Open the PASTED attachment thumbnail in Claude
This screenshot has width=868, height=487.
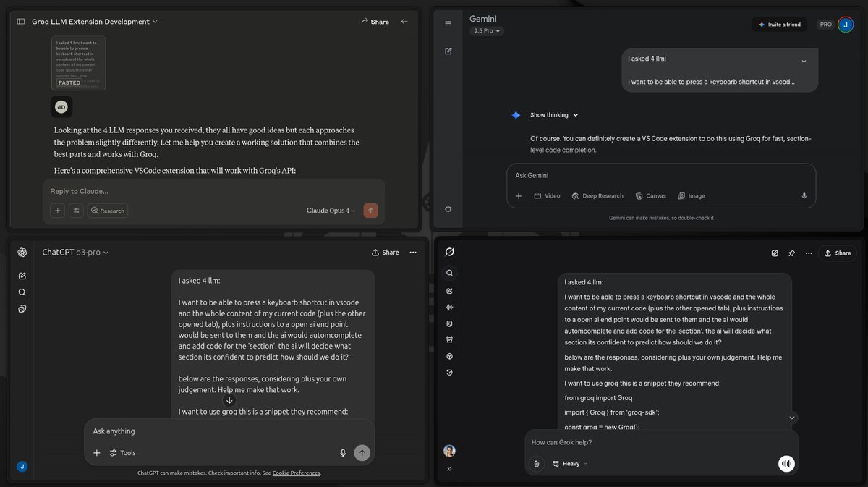[x=78, y=63]
